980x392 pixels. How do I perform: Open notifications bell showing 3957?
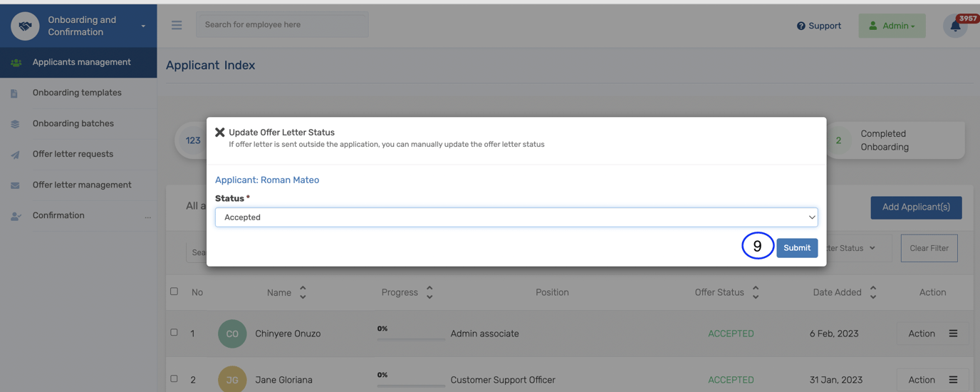pyautogui.click(x=955, y=26)
